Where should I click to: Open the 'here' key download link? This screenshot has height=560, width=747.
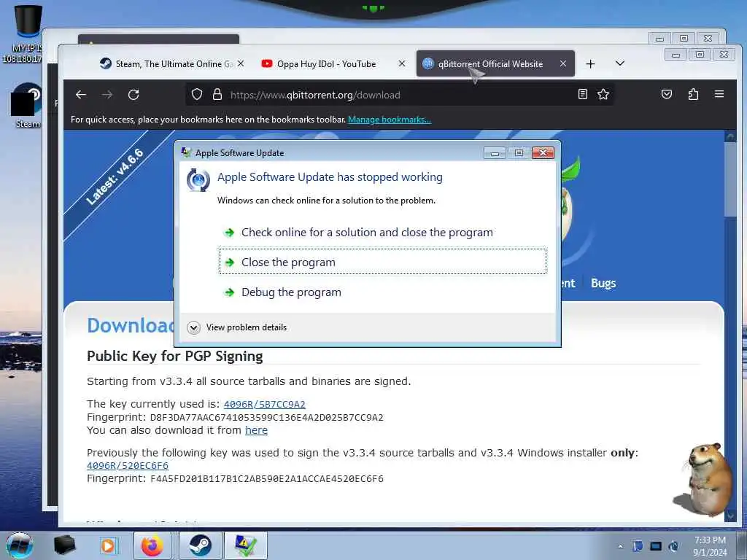[x=256, y=430]
